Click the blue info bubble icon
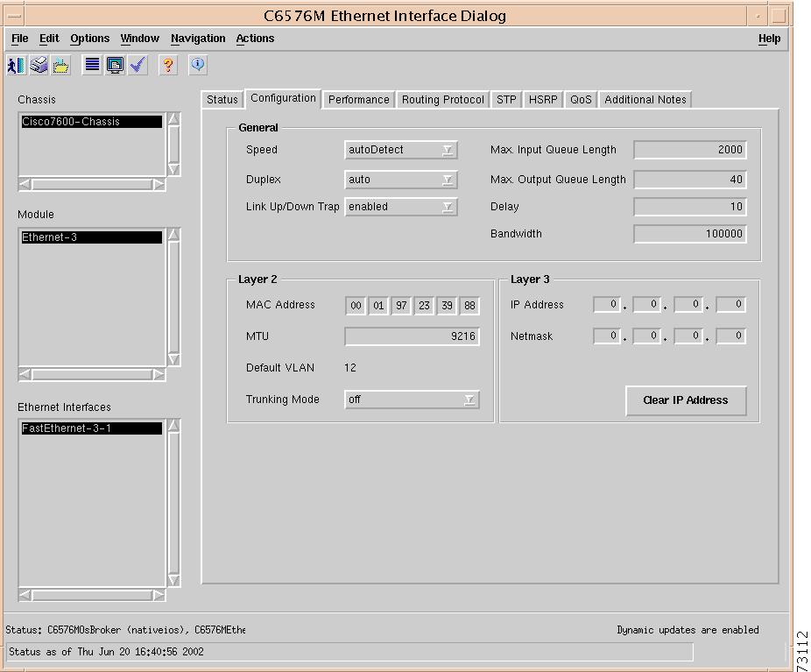Viewport: 811px width, 672px height. pyautogui.click(x=198, y=65)
